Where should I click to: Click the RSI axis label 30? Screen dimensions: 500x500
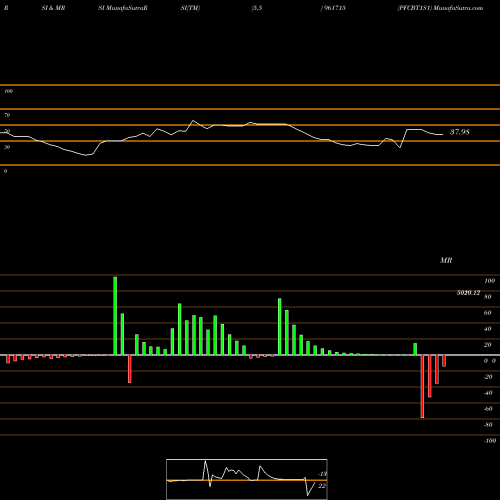point(7,147)
